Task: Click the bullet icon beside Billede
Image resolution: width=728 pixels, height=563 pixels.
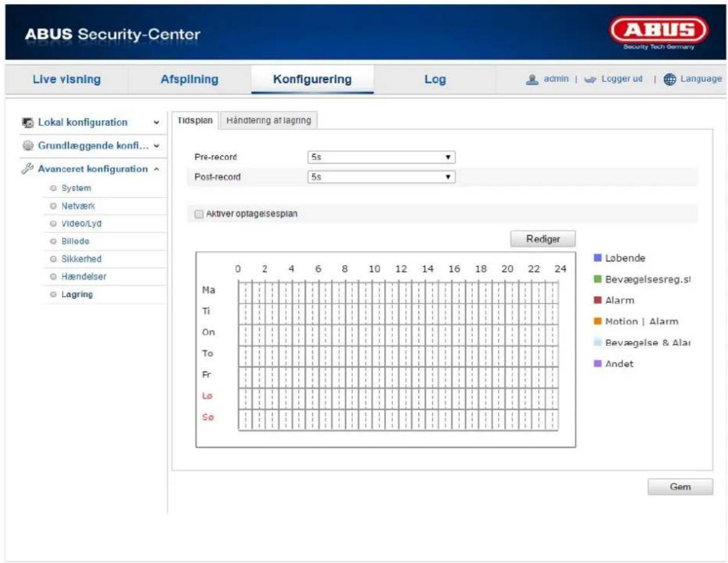Action: point(53,241)
